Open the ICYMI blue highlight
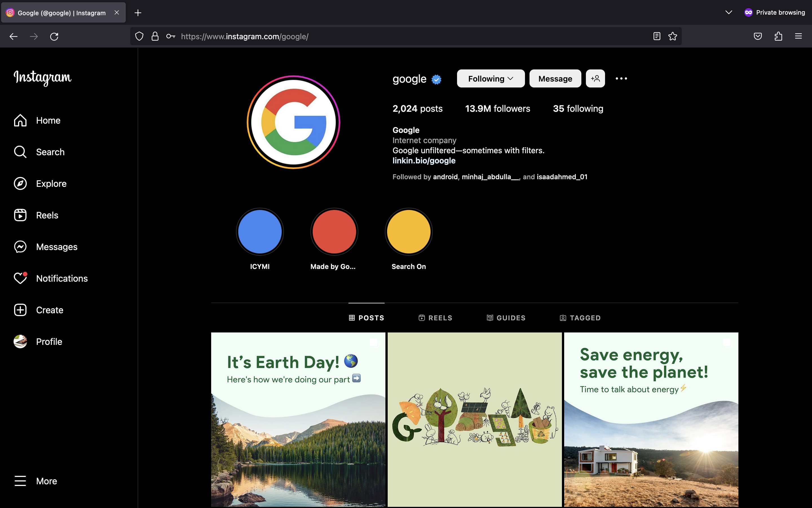Image resolution: width=812 pixels, height=508 pixels. point(260,231)
